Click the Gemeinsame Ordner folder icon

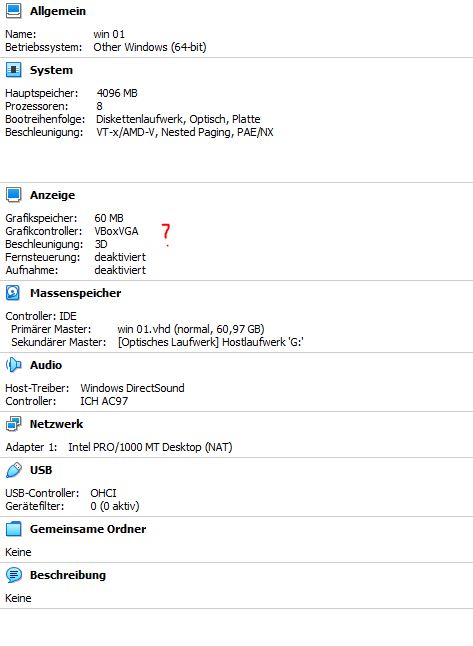[x=13, y=529]
